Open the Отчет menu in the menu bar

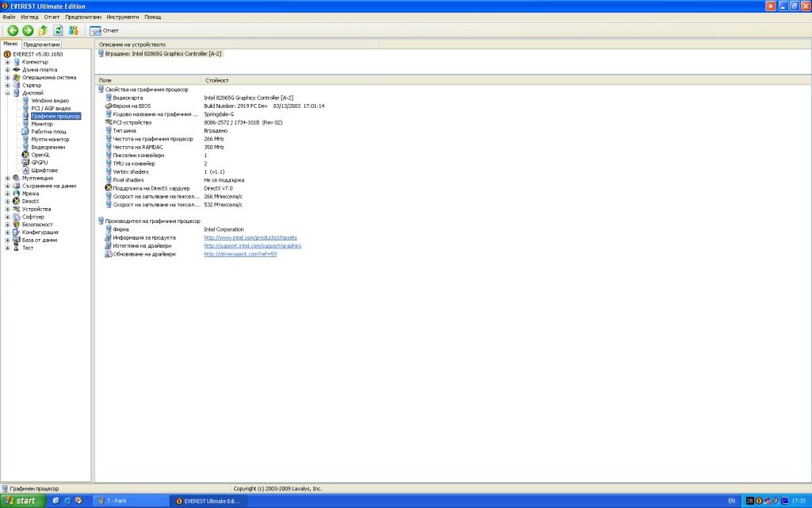52,17
